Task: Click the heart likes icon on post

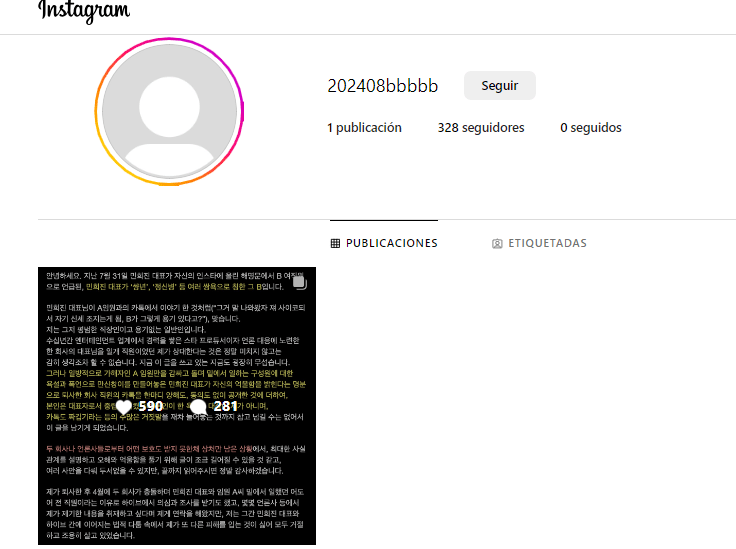Action: (124, 407)
